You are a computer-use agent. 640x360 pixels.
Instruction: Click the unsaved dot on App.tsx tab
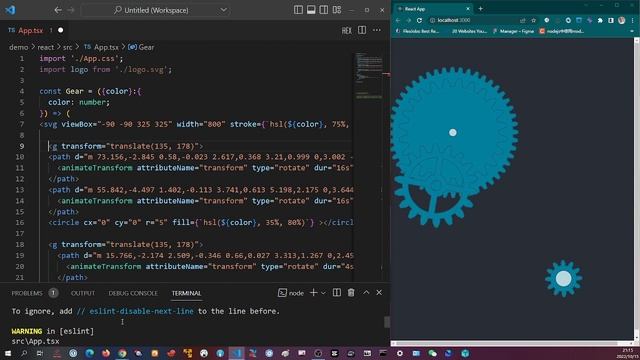[60, 30]
